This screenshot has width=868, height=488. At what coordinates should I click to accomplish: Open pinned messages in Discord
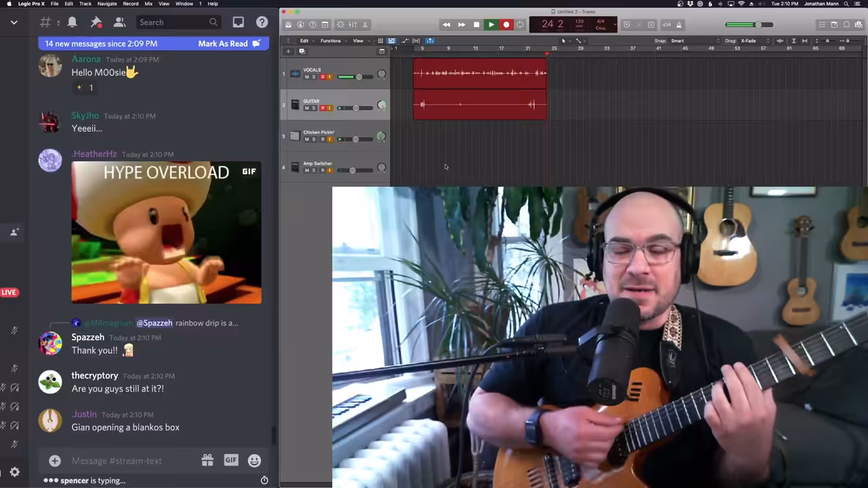click(x=96, y=22)
